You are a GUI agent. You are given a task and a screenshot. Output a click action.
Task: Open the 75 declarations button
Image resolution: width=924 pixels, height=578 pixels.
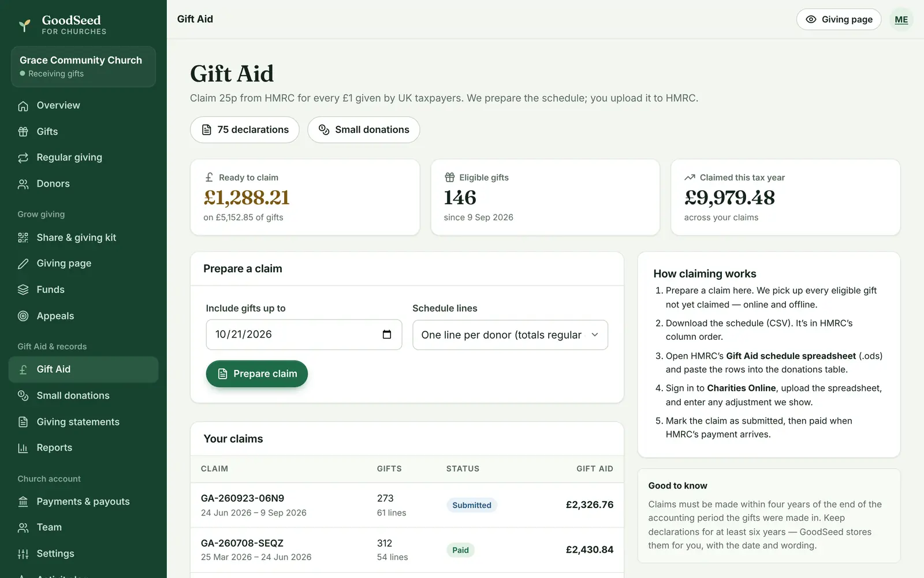pyautogui.click(x=245, y=129)
